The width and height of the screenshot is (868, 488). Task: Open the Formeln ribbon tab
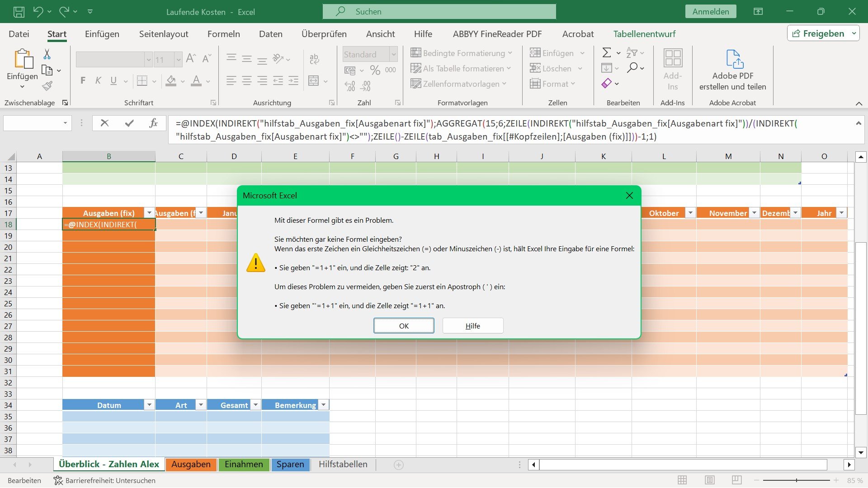(x=223, y=34)
